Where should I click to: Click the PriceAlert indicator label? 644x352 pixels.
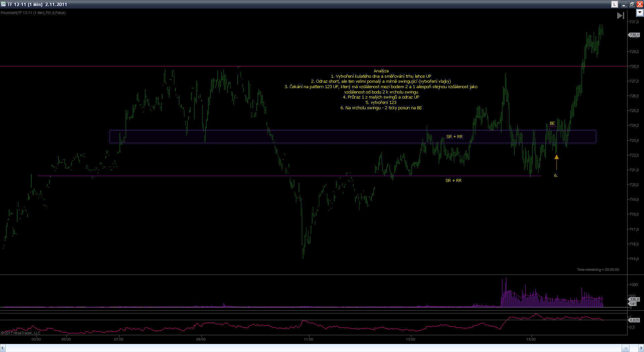[x=33, y=13]
